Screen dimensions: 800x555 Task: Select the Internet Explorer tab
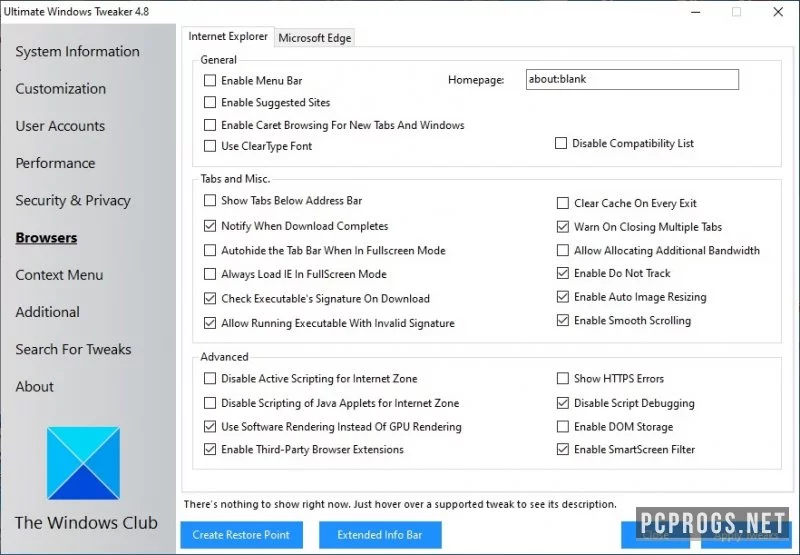tap(228, 36)
